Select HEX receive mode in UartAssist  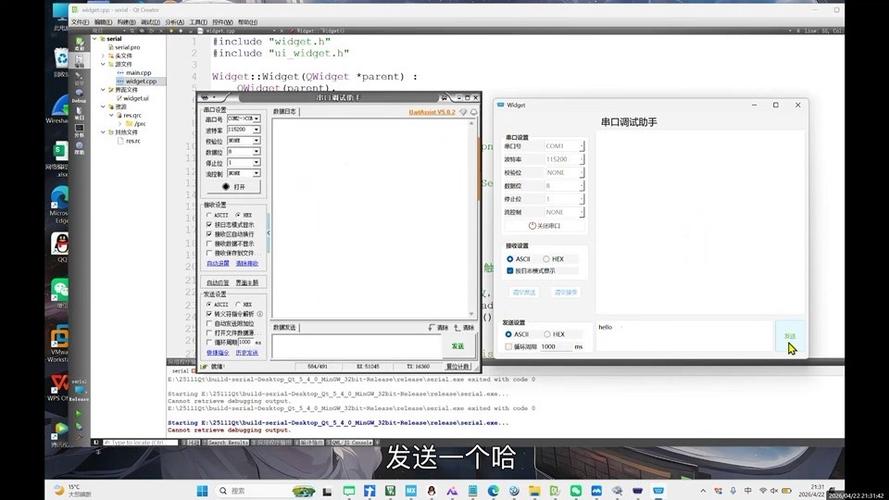click(x=238, y=215)
